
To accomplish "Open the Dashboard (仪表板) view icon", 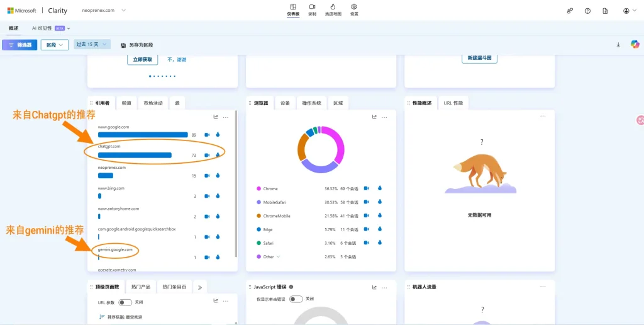I will pos(293,7).
